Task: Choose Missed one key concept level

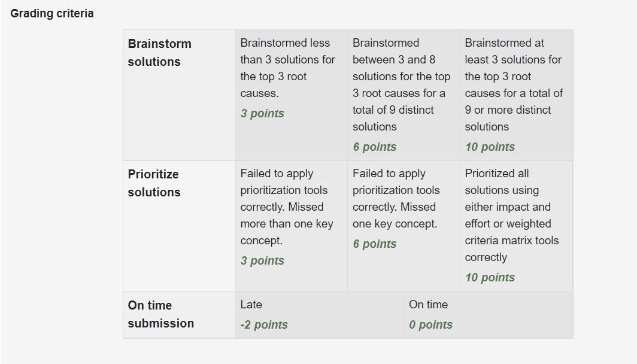Action: tap(404, 226)
